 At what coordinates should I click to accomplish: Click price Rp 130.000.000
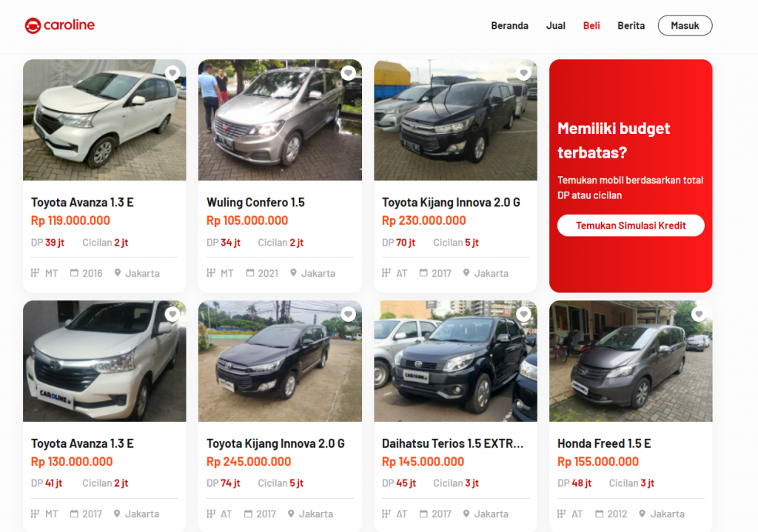tap(72, 462)
